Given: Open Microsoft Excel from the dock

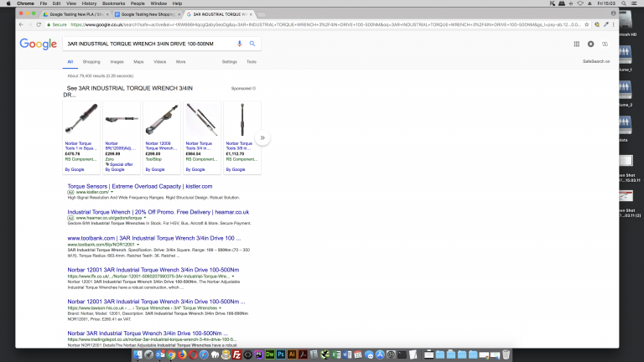Looking at the screenshot, I should (x=336, y=354).
